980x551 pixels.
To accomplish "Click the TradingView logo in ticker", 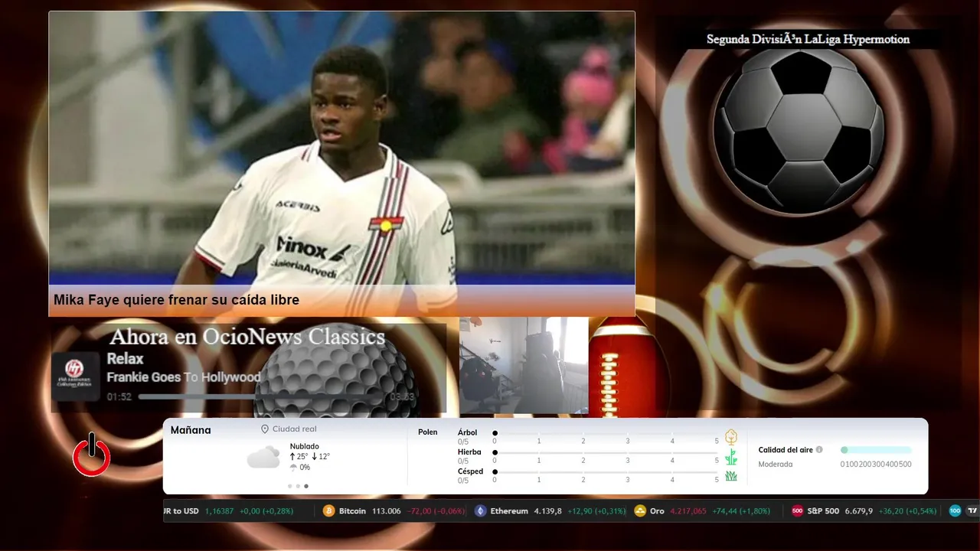I will pyautogui.click(x=972, y=511).
